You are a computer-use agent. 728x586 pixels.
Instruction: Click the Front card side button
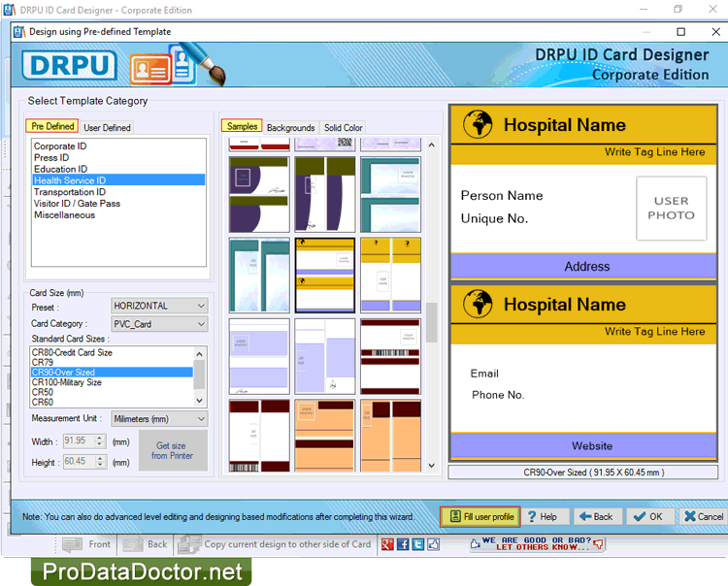86,544
